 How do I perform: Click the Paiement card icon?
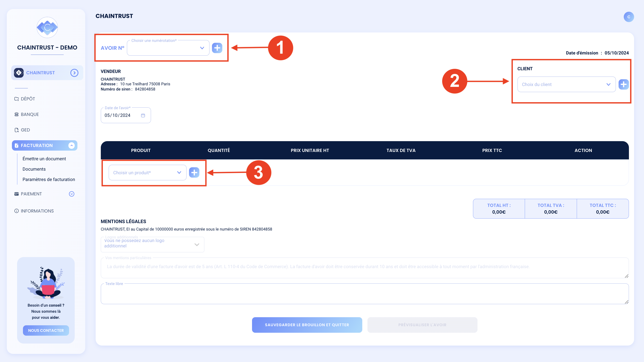16,194
